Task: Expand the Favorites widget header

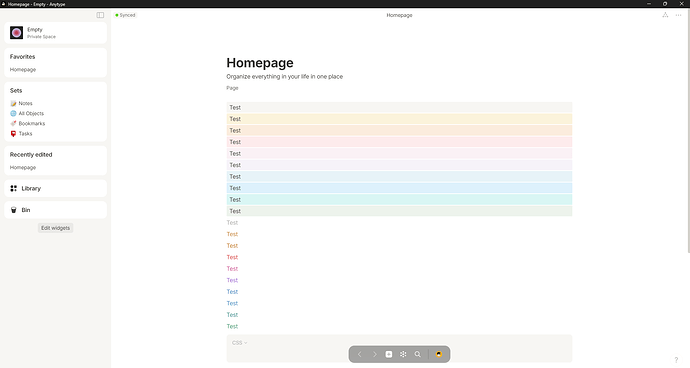Action: click(22, 57)
